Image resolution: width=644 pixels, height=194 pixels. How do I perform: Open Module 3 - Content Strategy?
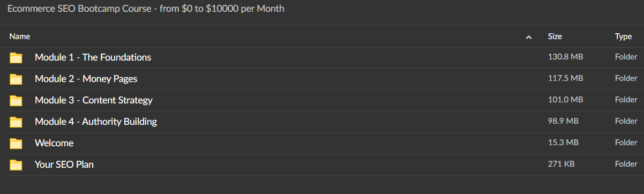click(94, 100)
